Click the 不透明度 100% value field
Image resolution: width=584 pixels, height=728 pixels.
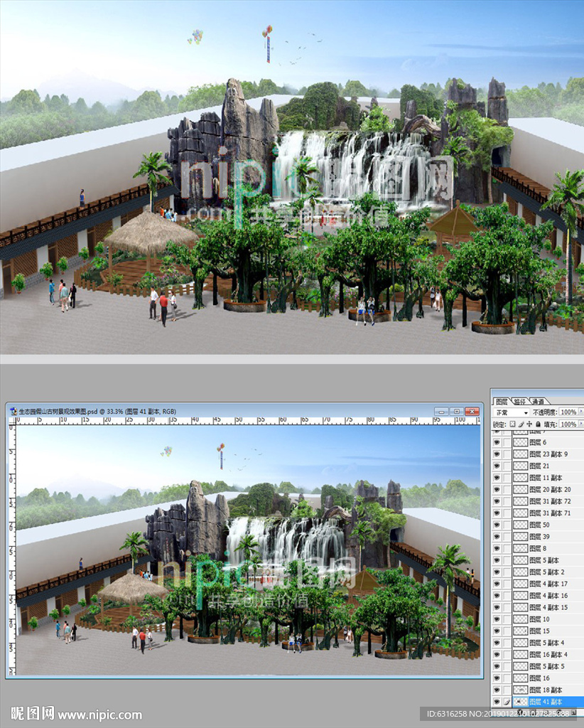coord(568,412)
